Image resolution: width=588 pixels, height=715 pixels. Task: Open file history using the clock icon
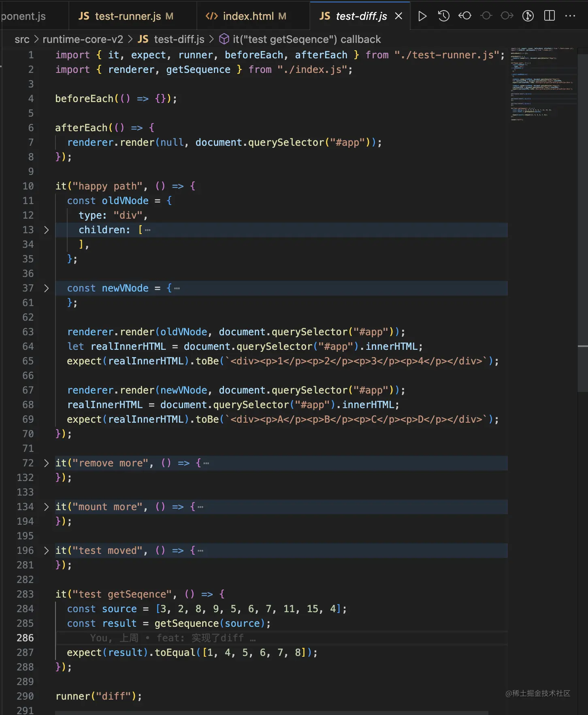click(x=444, y=16)
